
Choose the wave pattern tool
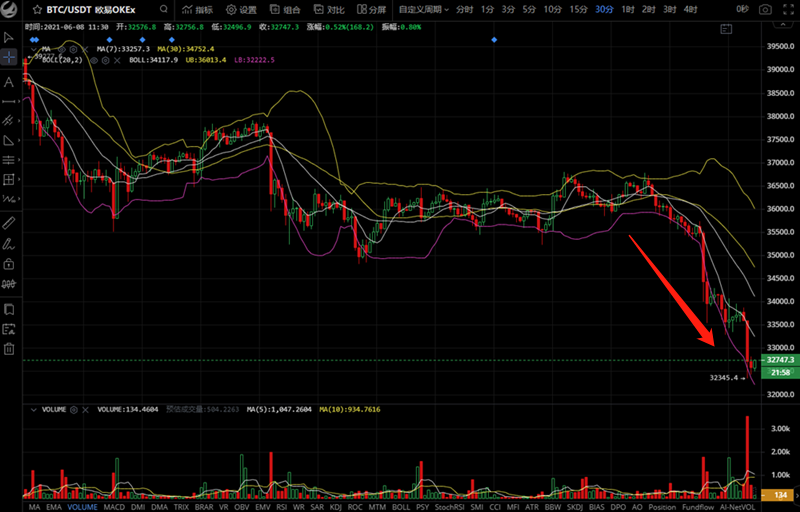point(9,198)
